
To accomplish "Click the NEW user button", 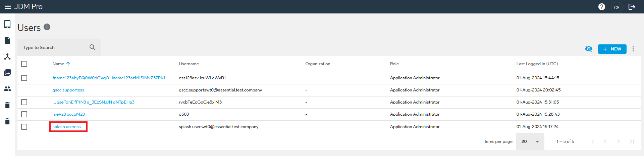I will 612,49.
